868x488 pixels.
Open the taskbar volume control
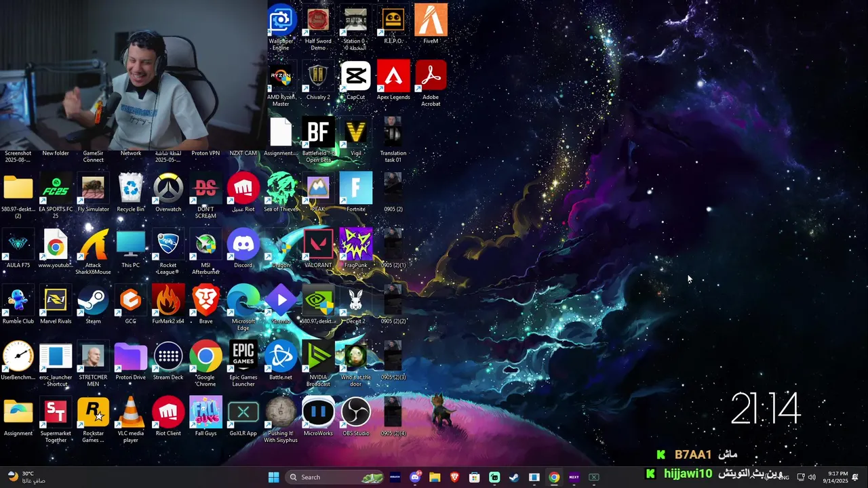pyautogui.click(x=812, y=477)
